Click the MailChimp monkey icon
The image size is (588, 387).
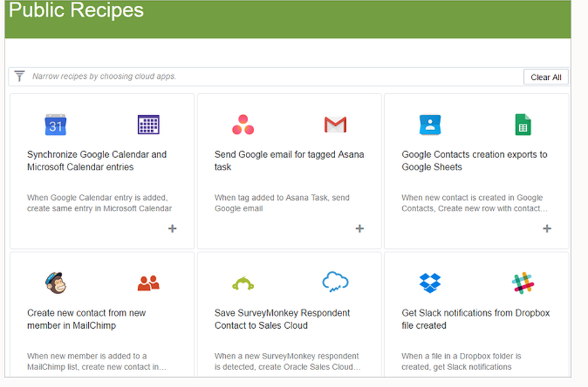[x=56, y=283]
